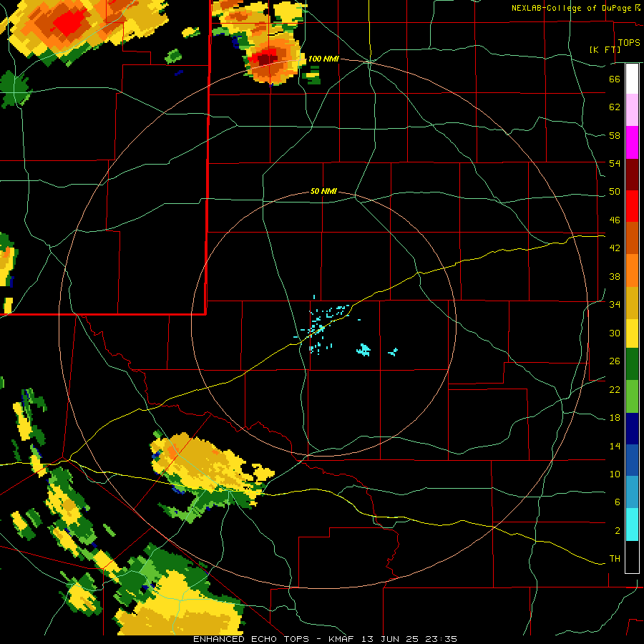644x644 pixels.
Task: Select the magenta legend swatch
Action: 632,142
